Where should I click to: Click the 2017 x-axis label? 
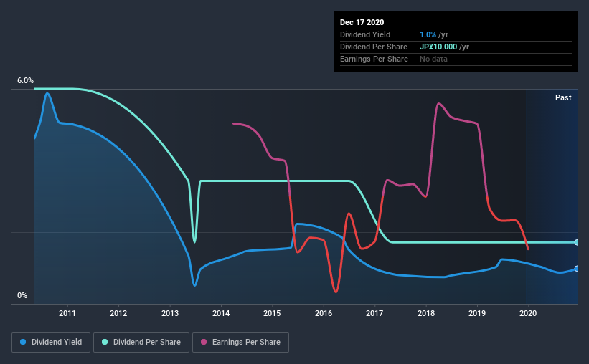tap(374, 313)
